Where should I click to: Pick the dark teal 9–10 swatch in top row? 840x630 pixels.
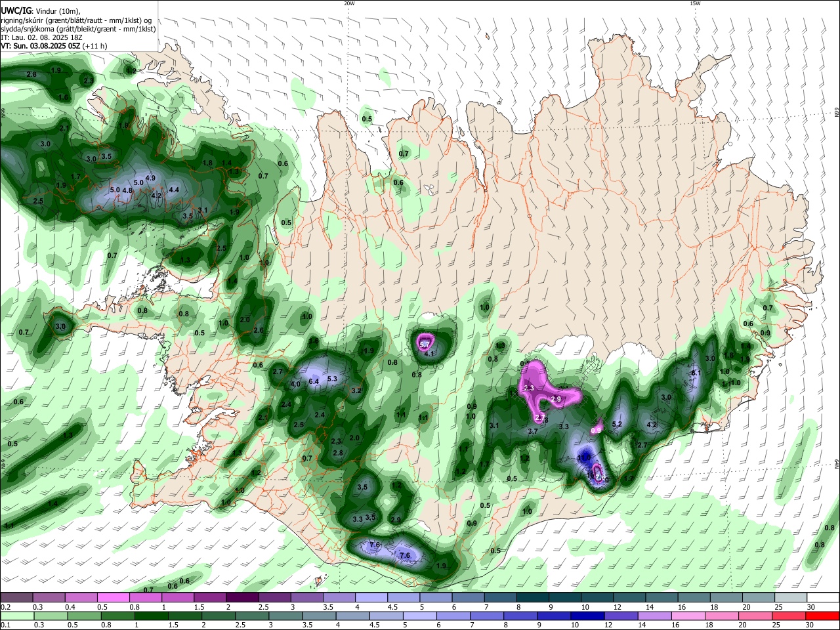pyautogui.click(x=564, y=597)
